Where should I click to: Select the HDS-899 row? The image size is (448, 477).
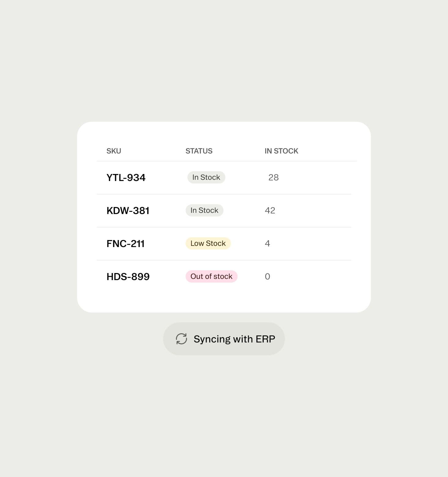click(x=128, y=276)
